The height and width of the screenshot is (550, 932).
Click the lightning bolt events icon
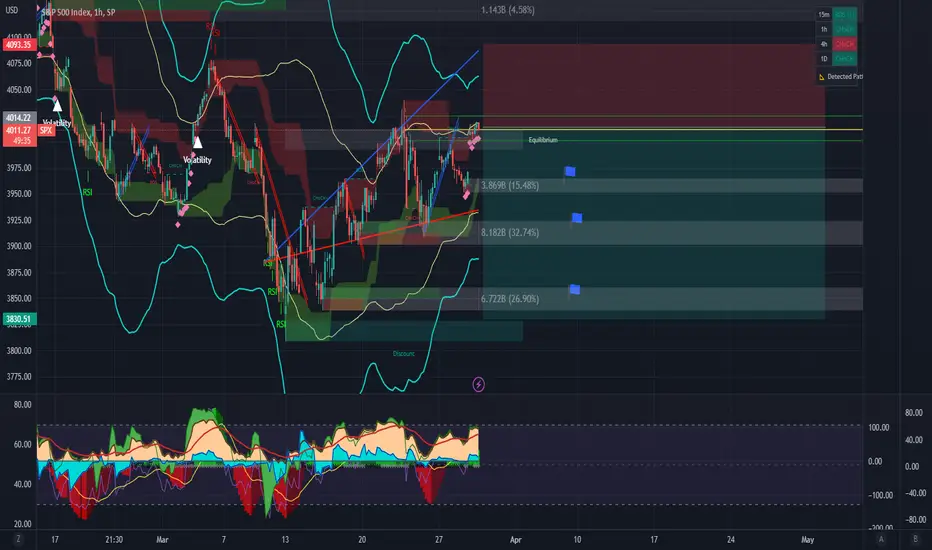click(478, 385)
